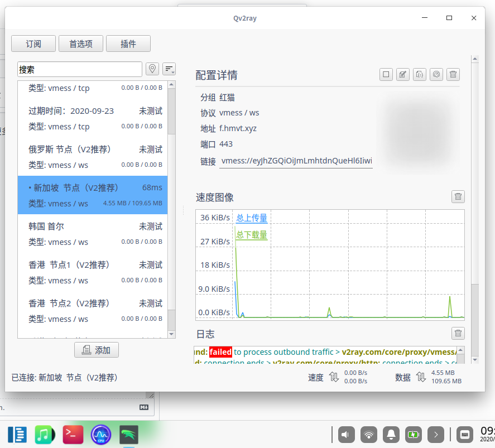Show QR code for current connection
Image resolution: width=495 pixels, height=448 pixels.
tap(386, 74)
